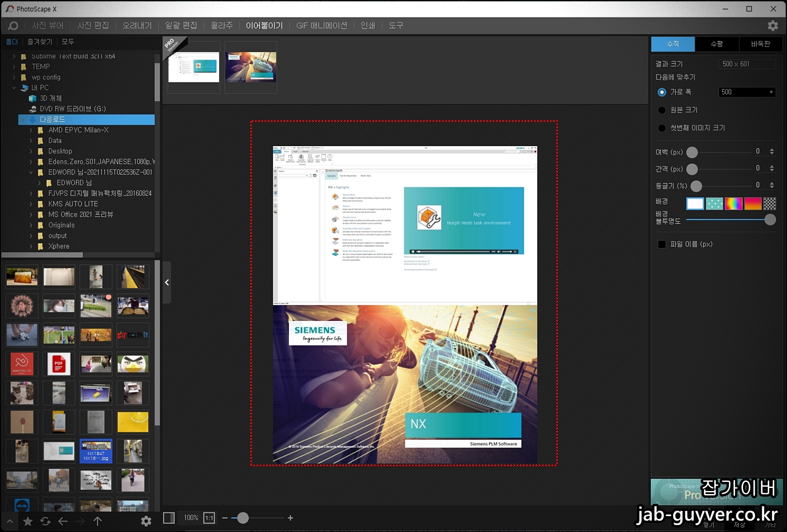Screen dimensions: 787x532
Task: Open the width 500 dropdown
Action: (x=747, y=92)
